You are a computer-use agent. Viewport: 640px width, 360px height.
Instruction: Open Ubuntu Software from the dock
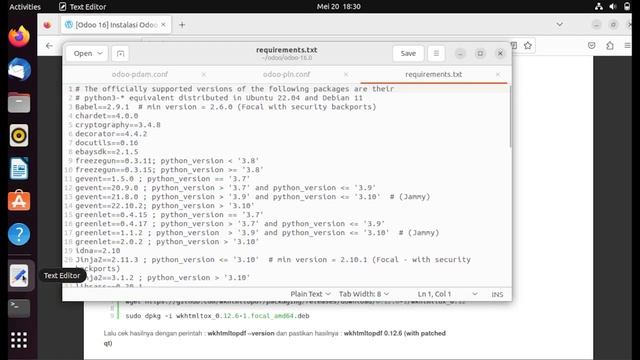(x=19, y=201)
